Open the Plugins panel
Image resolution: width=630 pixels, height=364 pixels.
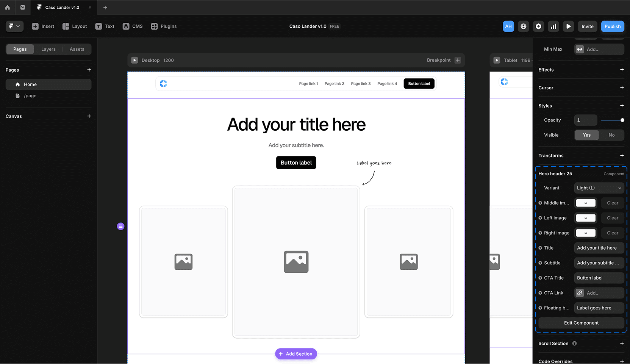tap(164, 26)
